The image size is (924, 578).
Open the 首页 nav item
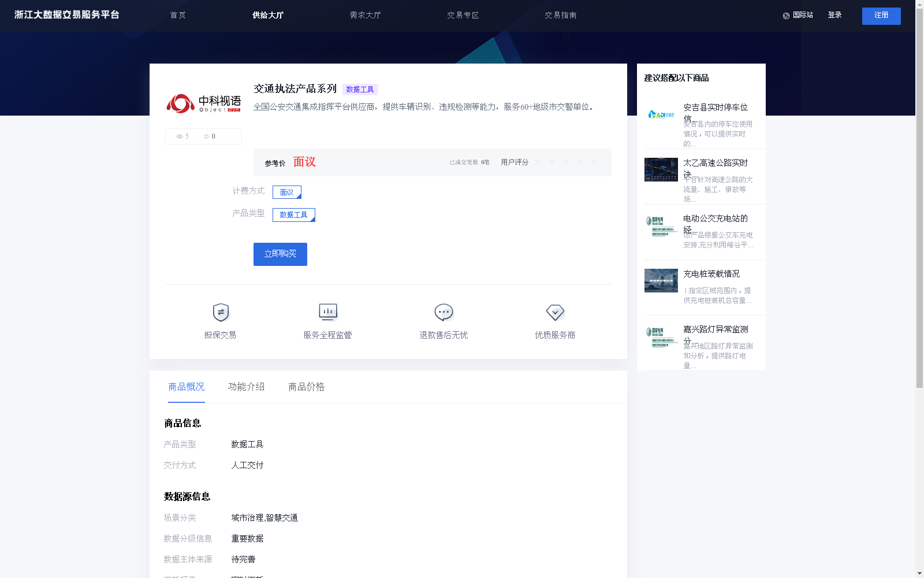[x=178, y=15]
